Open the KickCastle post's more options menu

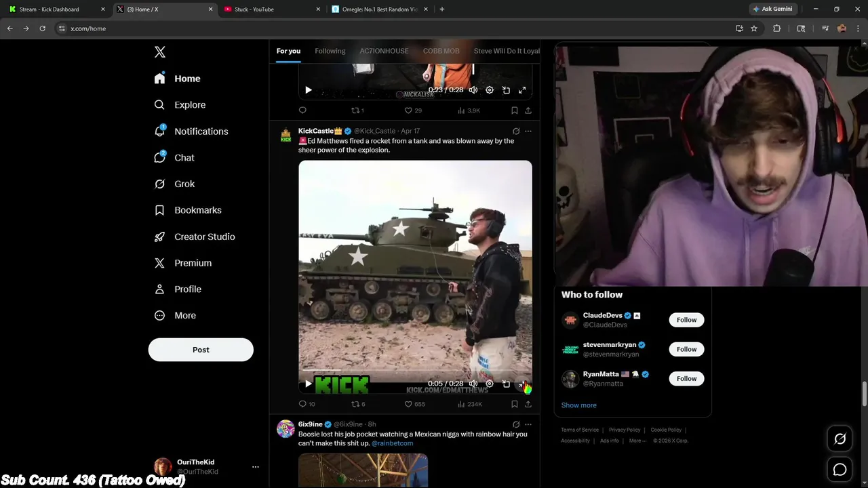coord(528,131)
